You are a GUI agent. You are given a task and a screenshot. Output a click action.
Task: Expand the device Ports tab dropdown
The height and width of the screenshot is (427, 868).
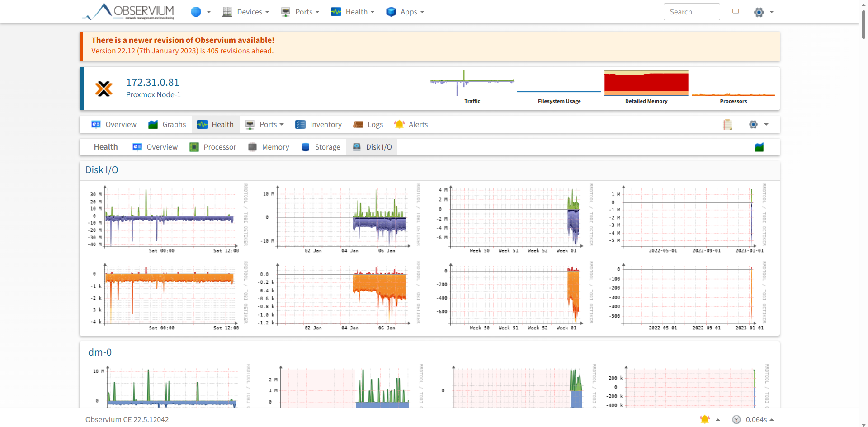coord(264,124)
